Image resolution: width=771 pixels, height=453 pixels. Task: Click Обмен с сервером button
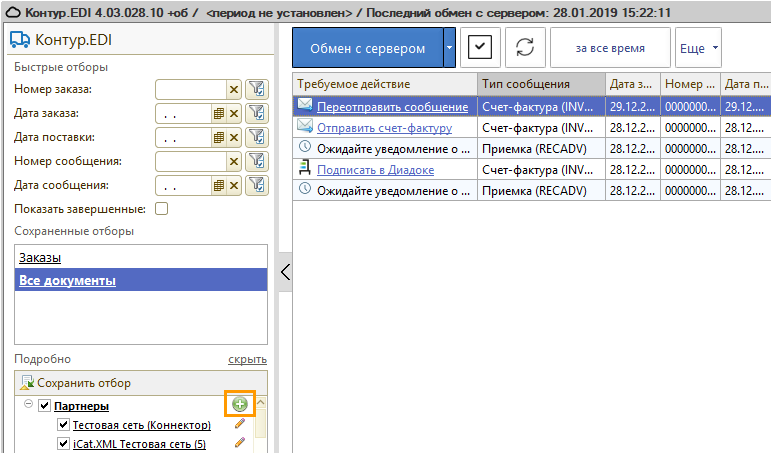point(368,48)
